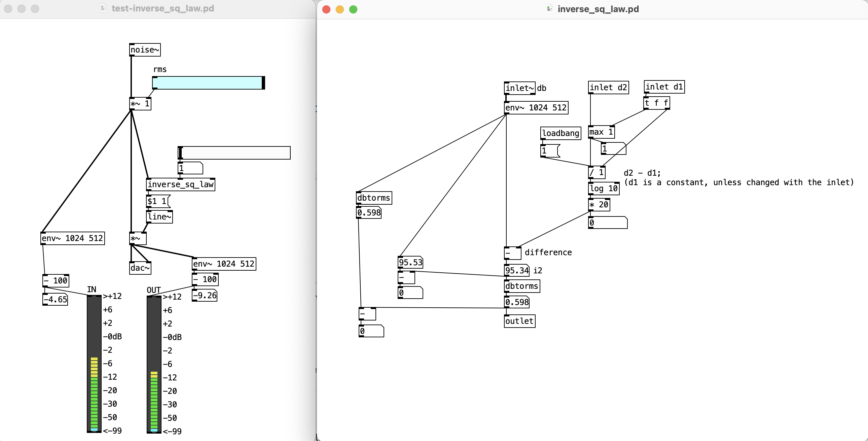
Task: Click the number box 0.598 under left dbtorms
Action: [369, 213]
